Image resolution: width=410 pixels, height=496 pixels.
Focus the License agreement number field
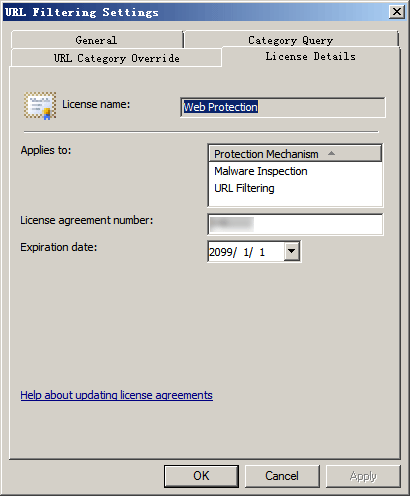[x=295, y=224]
